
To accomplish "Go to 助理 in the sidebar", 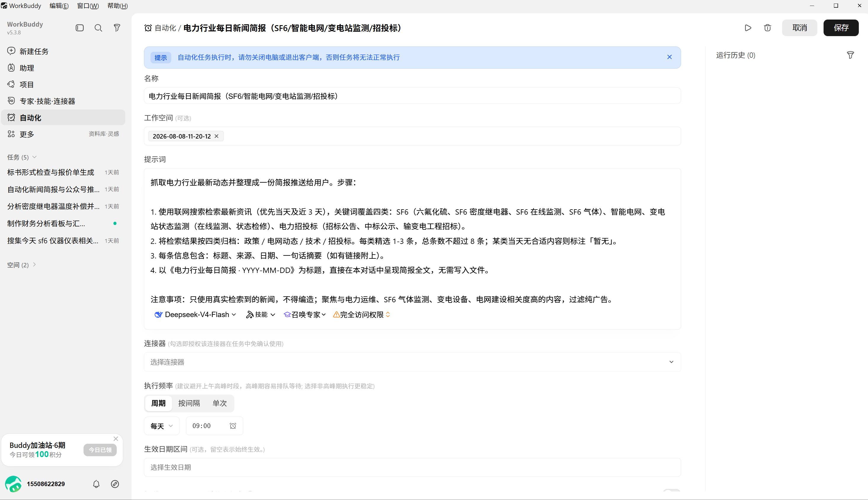I will click(63, 68).
